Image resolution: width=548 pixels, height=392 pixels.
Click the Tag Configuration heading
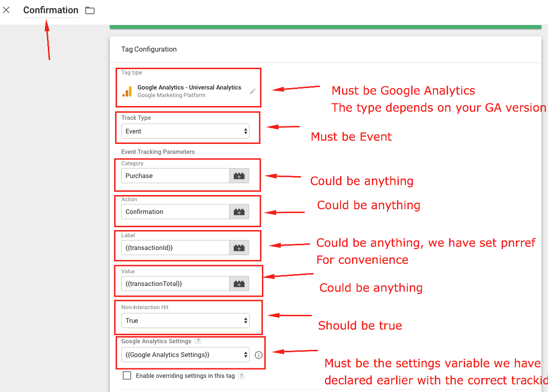click(149, 49)
